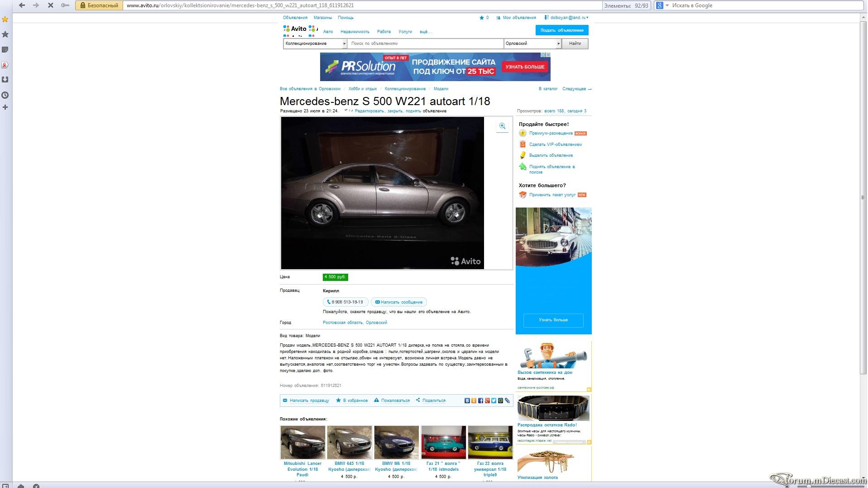
Task: Click Узнать больше in blue car ad
Action: (553, 320)
